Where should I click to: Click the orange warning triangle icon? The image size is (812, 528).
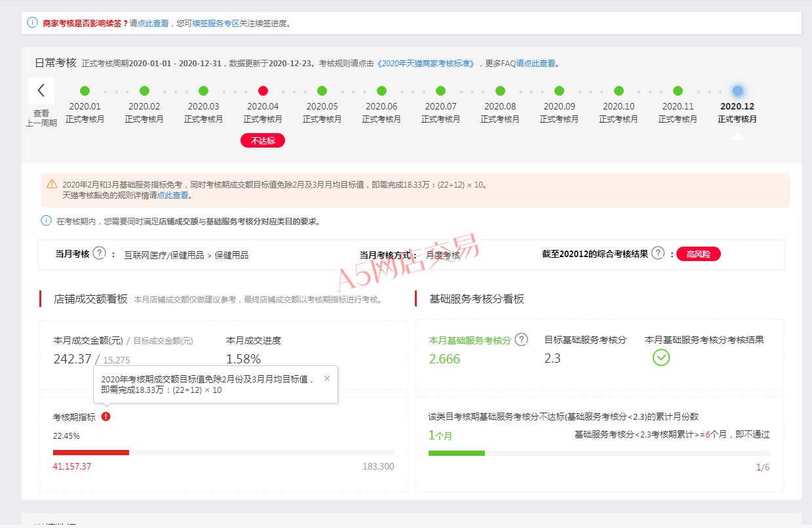coord(52,184)
